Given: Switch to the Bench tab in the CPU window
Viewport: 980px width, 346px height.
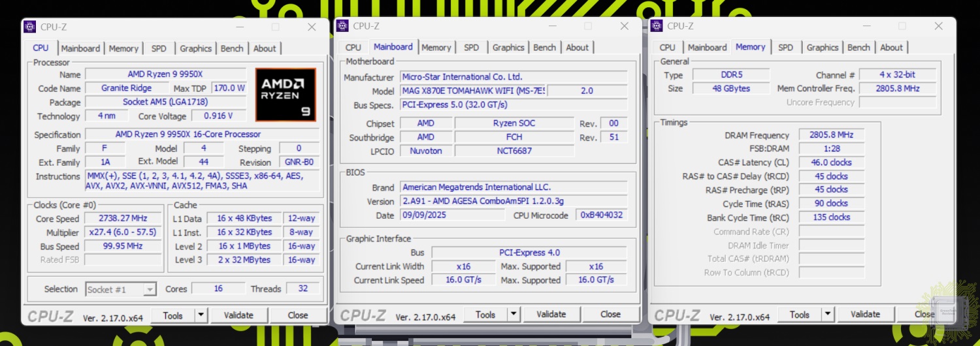Looking at the screenshot, I should pos(232,48).
